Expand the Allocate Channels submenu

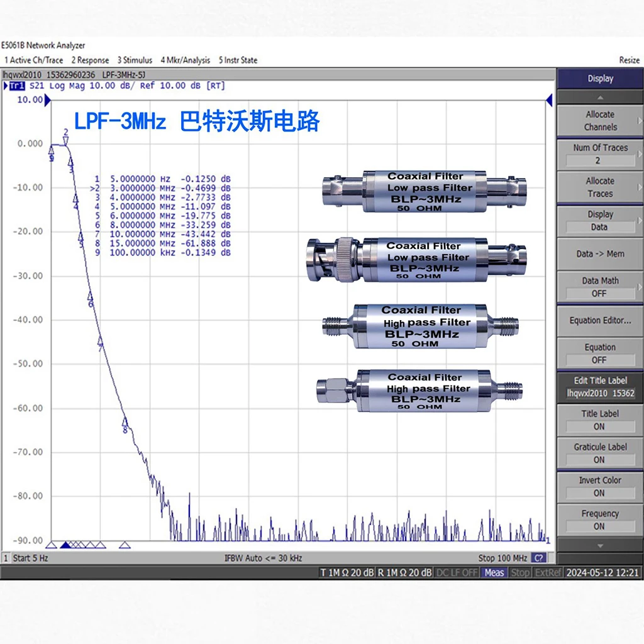(x=599, y=121)
